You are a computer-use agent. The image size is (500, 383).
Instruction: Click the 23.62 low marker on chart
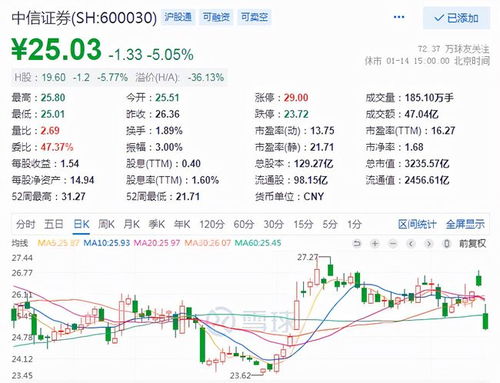(x=240, y=376)
